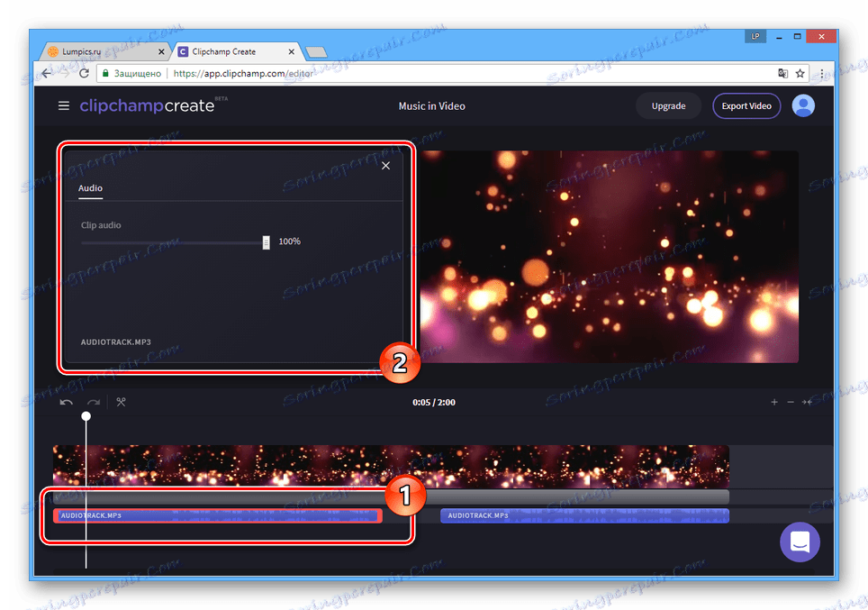This screenshot has height=610, width=868.
Task: Click the 100% volume value
Action: (290, 241)
